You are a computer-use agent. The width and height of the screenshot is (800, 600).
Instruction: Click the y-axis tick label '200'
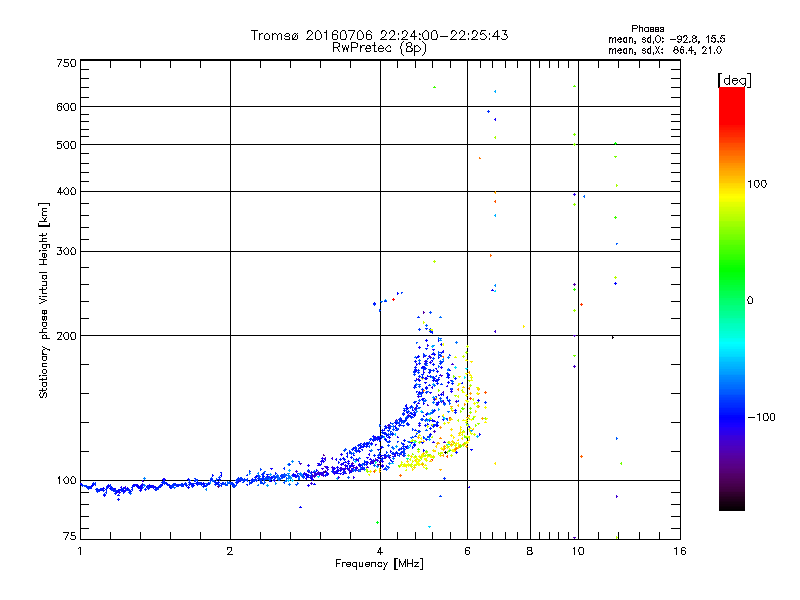coord(66,336)
